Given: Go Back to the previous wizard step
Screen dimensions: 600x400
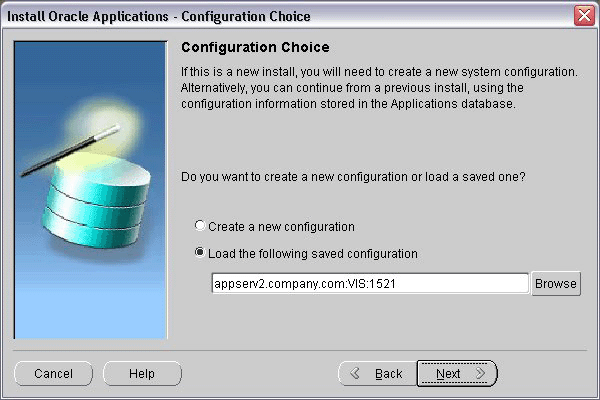Looking at the screenshot, I should point(377,374).
